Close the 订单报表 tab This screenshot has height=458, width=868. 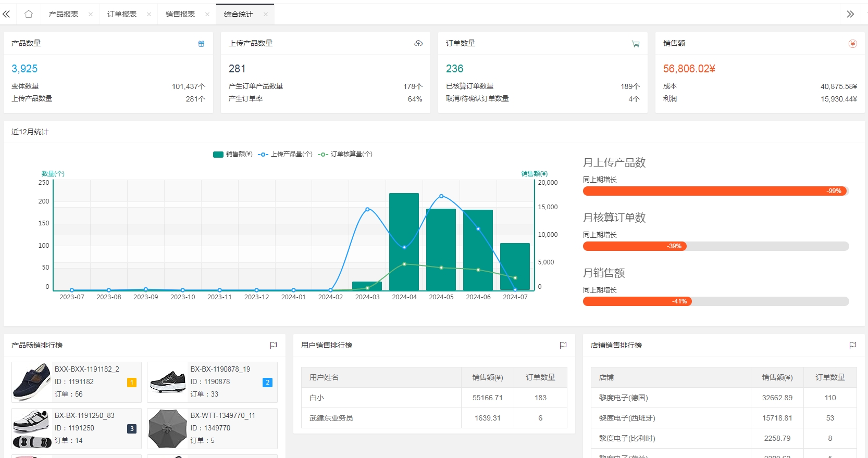(149, 15)
